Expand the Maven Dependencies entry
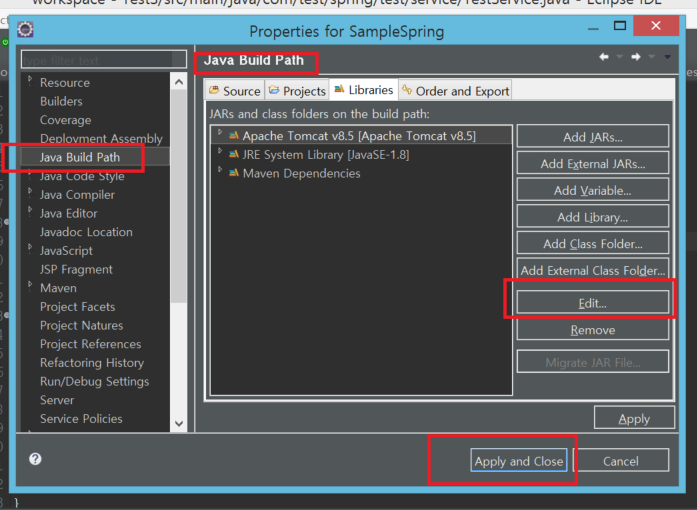The width and height of the screenshot is (697, 510). pos(220,170)
